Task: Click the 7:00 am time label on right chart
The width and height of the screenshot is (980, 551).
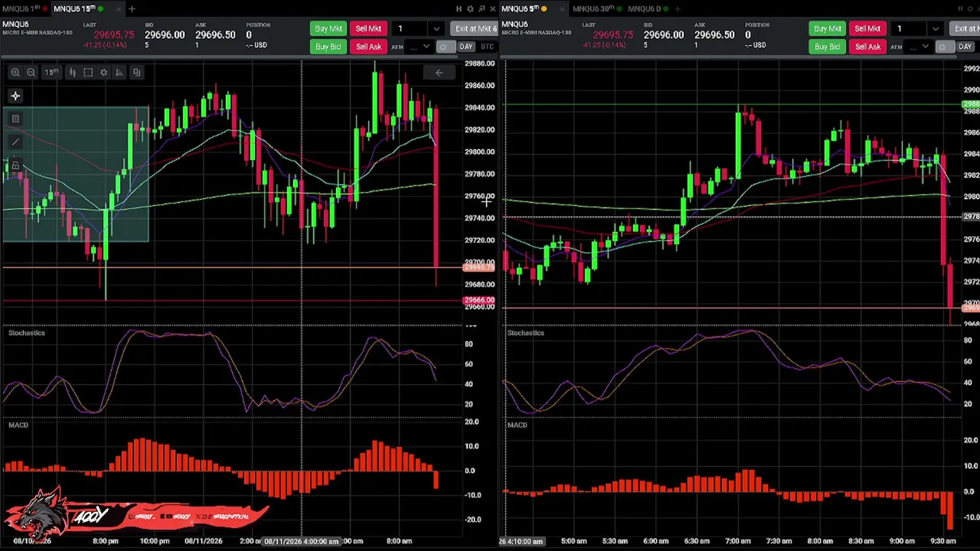Action: point(738,541)
